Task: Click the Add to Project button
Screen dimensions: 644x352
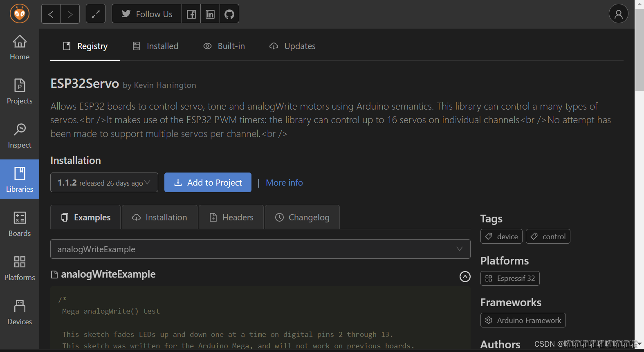Action: pyautogui.click(x=208, y=182)
